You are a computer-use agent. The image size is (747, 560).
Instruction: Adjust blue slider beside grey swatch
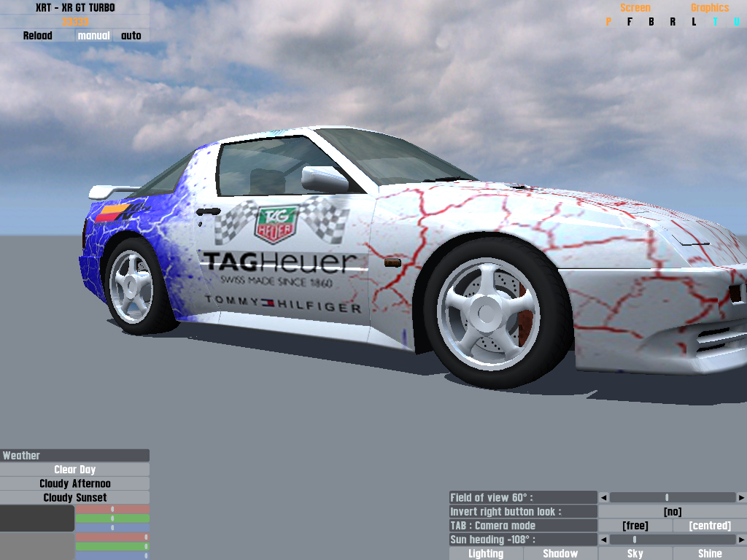(112, 555)
